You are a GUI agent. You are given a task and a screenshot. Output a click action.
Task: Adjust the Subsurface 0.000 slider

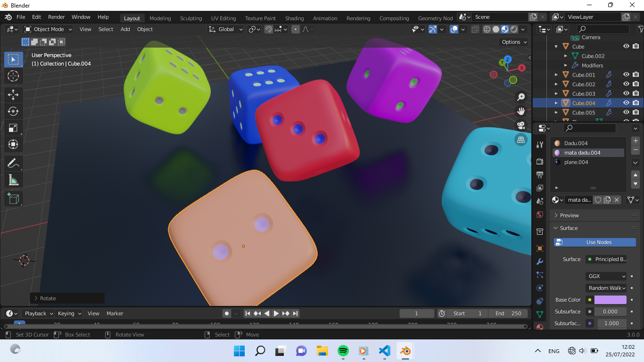611,312
